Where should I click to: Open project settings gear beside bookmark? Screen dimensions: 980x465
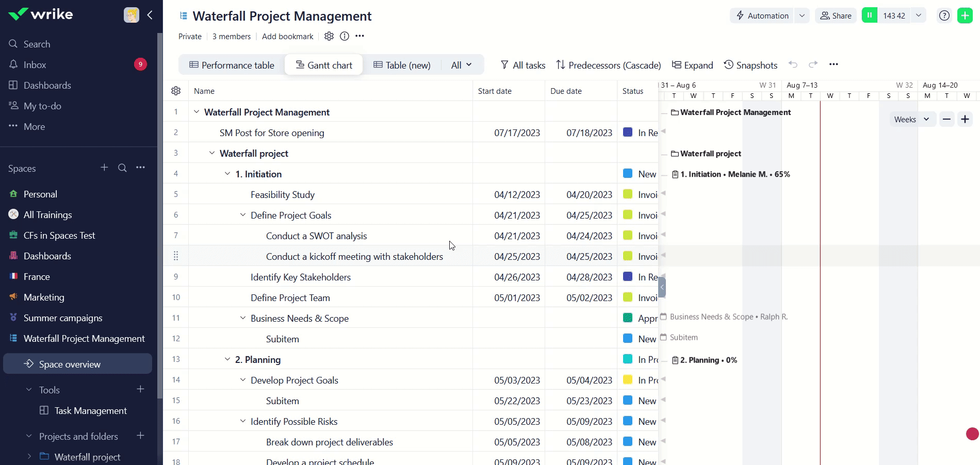click(329, 36)
